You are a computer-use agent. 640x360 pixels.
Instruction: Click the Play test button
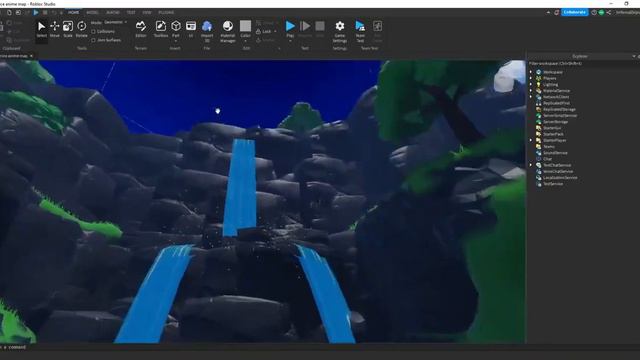(x=290, y=27)
